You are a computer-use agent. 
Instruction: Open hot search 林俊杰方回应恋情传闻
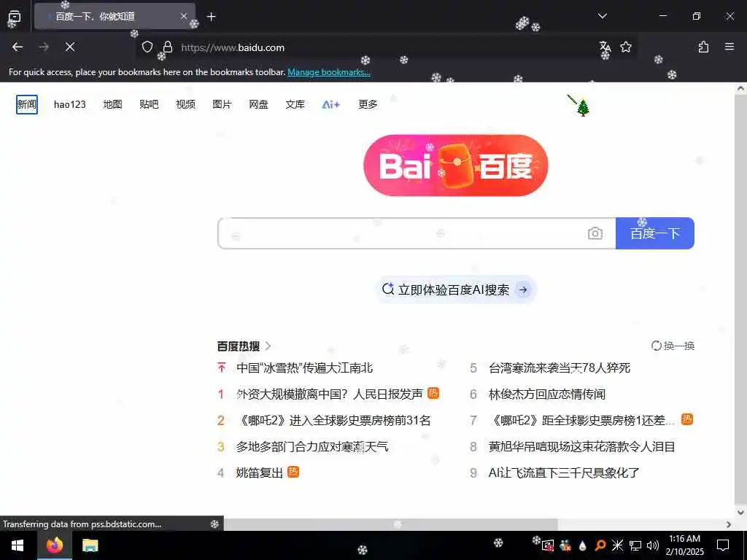[x=547, y=394]
